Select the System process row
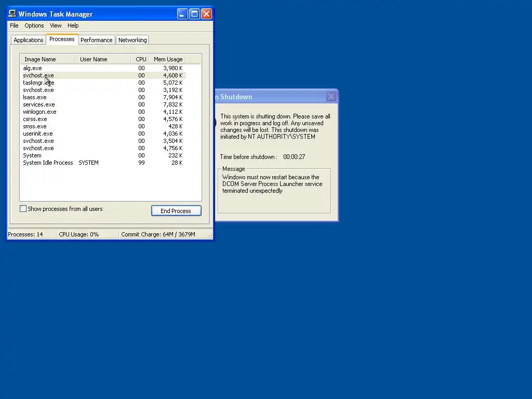 103,155
